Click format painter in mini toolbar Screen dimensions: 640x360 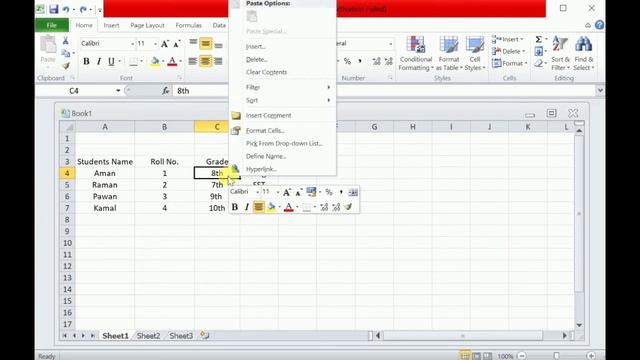[x=348, y=207]
